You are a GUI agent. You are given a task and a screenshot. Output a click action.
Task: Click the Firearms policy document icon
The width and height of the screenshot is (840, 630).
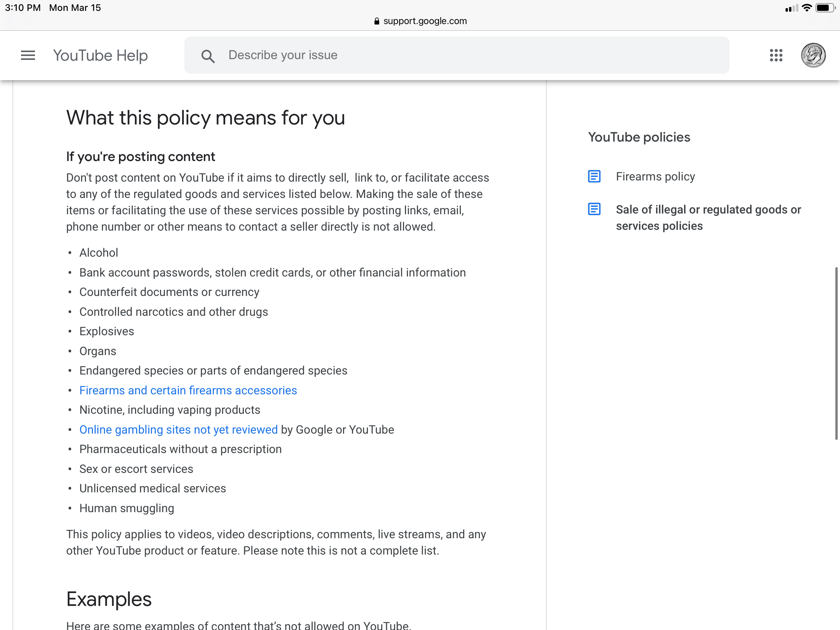[594, 177]
